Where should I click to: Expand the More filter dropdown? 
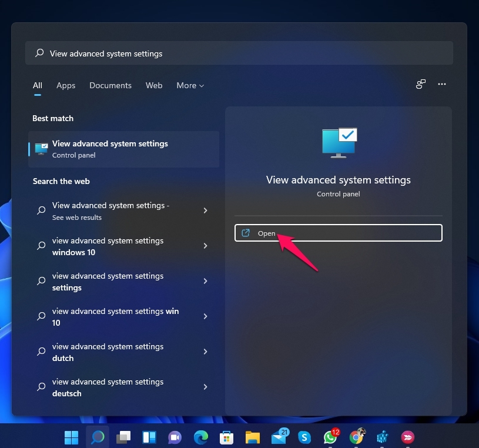[190, 85]
